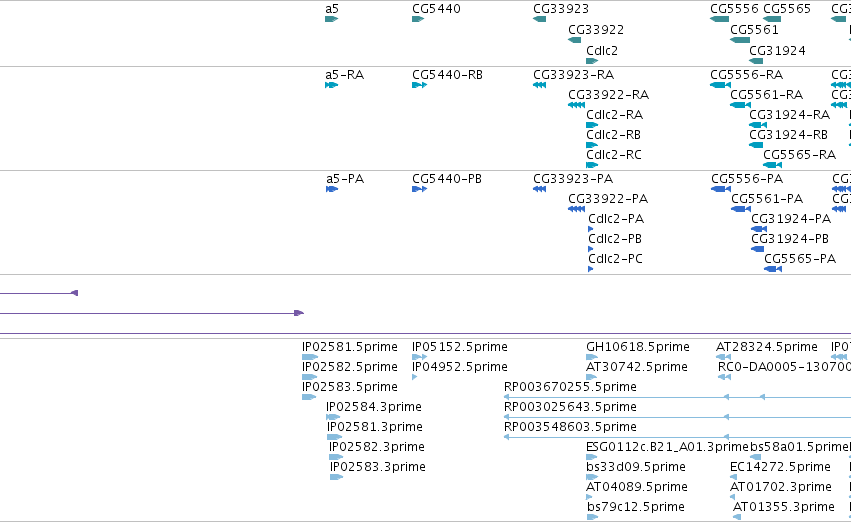Screen dimensions: 851x522
Task: Click the IP02584.3prime EST glyph
Action: coord(333,417)
